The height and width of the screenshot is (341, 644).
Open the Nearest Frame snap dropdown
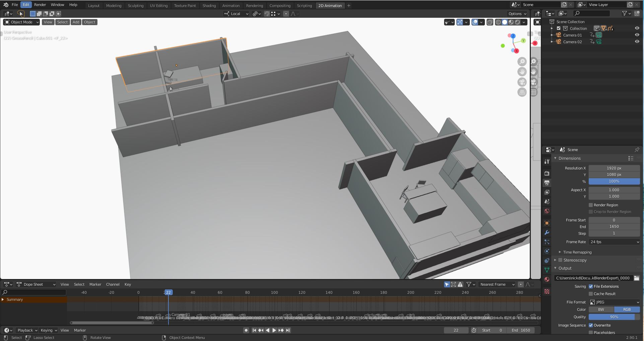[497, 284]
